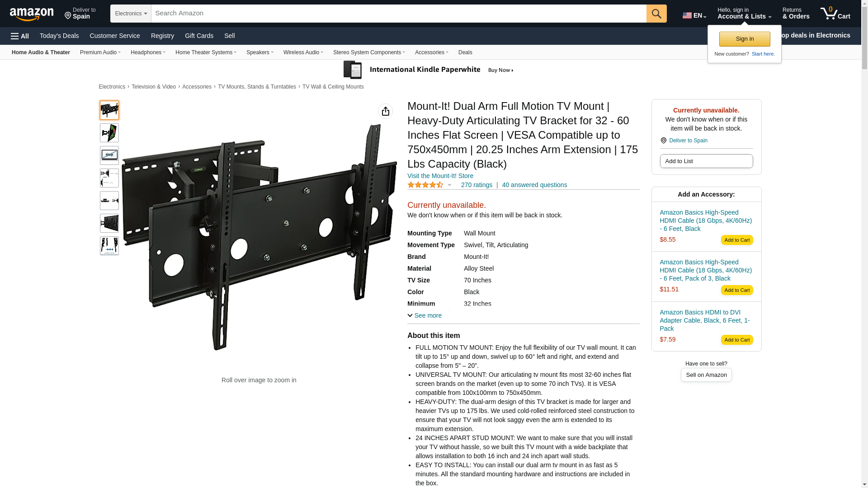Click the share icon on product image
Viewport: 868px width, 488px height.
385,111
